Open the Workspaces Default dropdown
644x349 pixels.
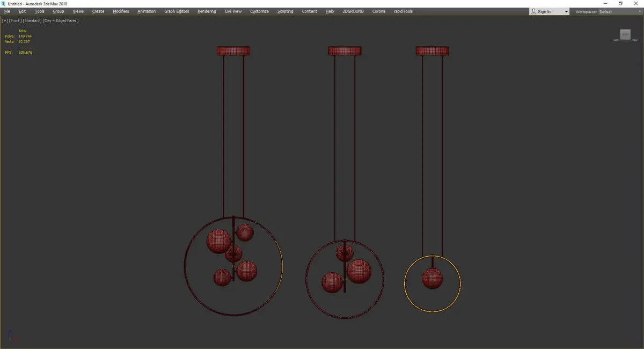620,11
